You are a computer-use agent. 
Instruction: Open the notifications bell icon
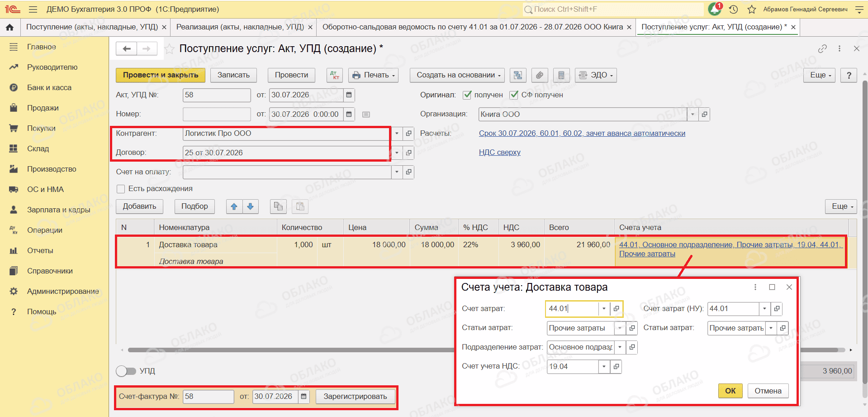[x=715, y=9]
